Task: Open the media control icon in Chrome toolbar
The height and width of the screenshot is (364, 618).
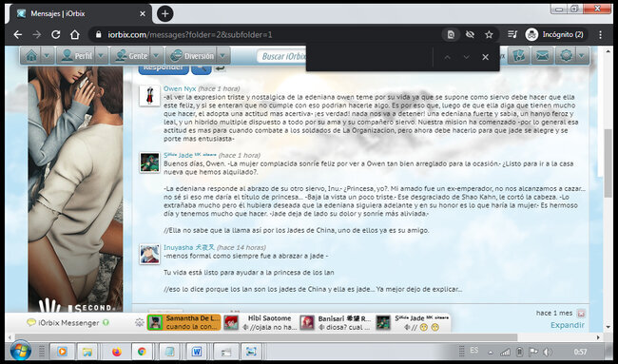Action: pos(512,34)
